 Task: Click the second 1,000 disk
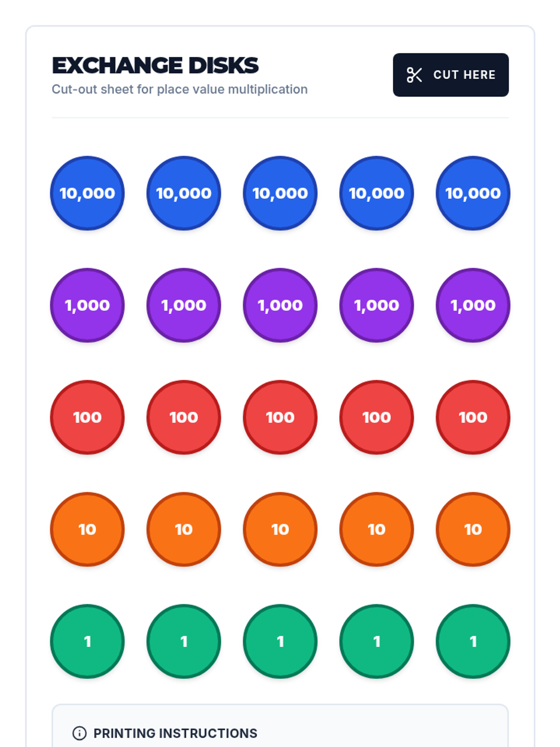click(x=184, y=305)
